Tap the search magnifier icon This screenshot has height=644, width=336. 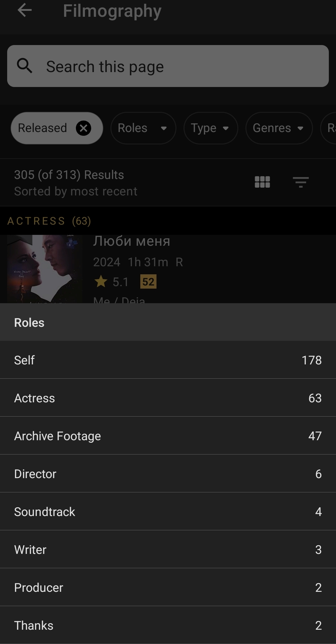[x=25, y=66]
